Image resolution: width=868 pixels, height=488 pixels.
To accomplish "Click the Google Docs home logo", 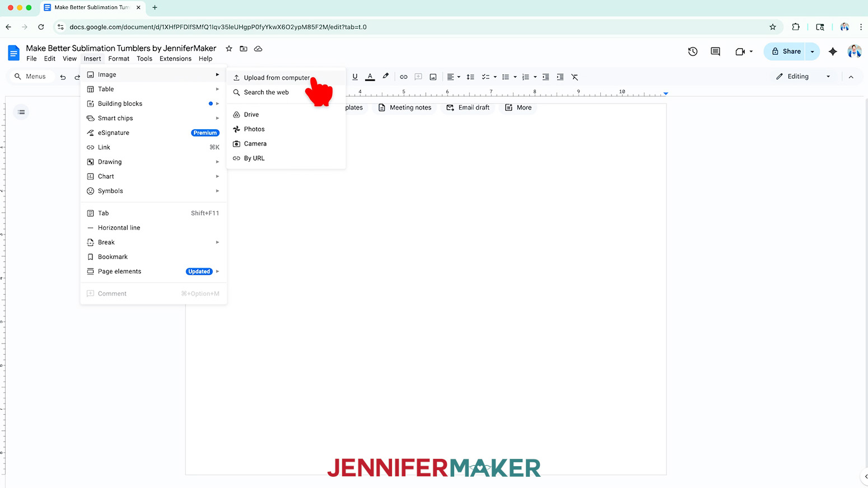I will tap(13, 53).
